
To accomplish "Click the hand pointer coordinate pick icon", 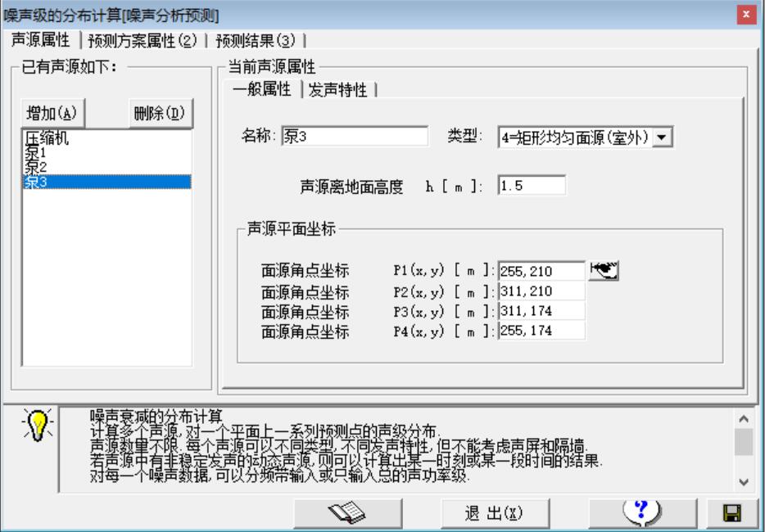I will (x=604, y=271).
